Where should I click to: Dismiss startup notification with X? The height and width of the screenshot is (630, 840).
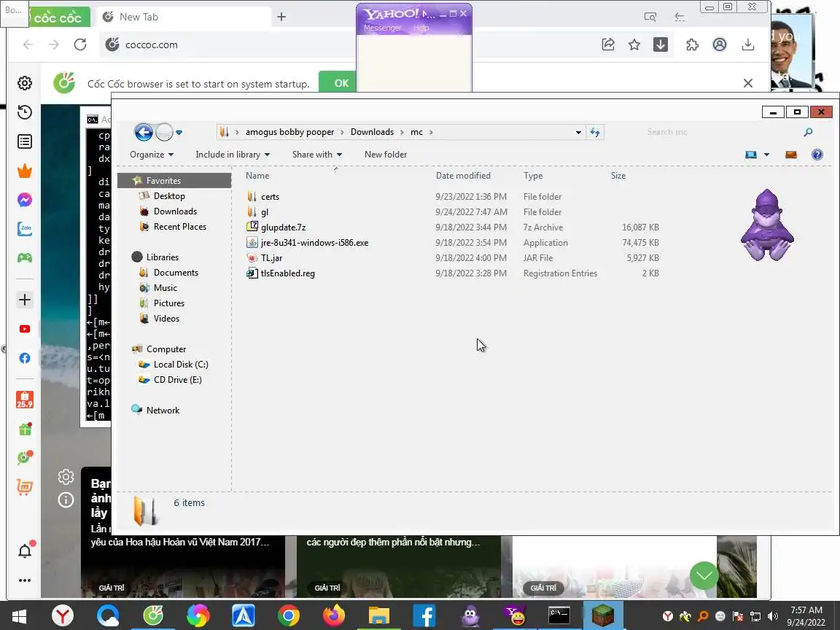click(x=748, y=83)
